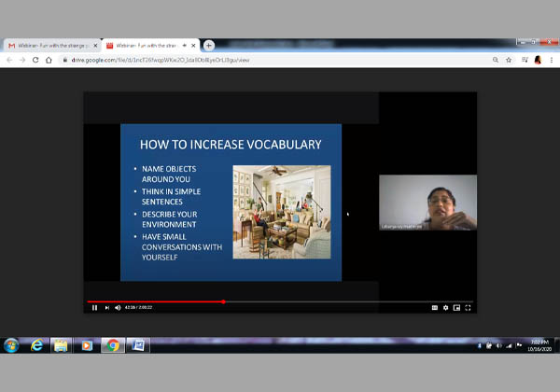This screenshot has height=392, width=560.
Task: Open taskbar clock showing 10/16/2020
Action: click(x=539, y=345)
